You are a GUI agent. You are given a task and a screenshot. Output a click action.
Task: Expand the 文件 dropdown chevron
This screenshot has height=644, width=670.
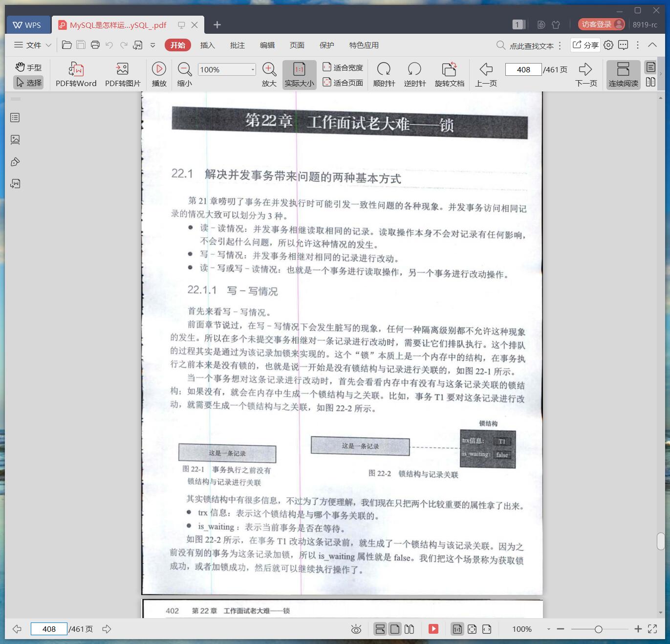click(48, 45)
